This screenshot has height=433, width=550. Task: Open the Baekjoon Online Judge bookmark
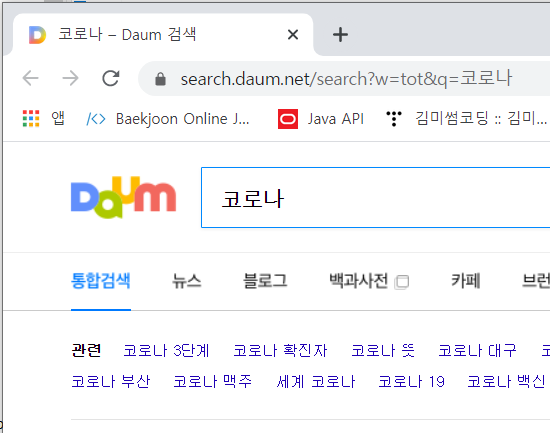click(168, 119)
